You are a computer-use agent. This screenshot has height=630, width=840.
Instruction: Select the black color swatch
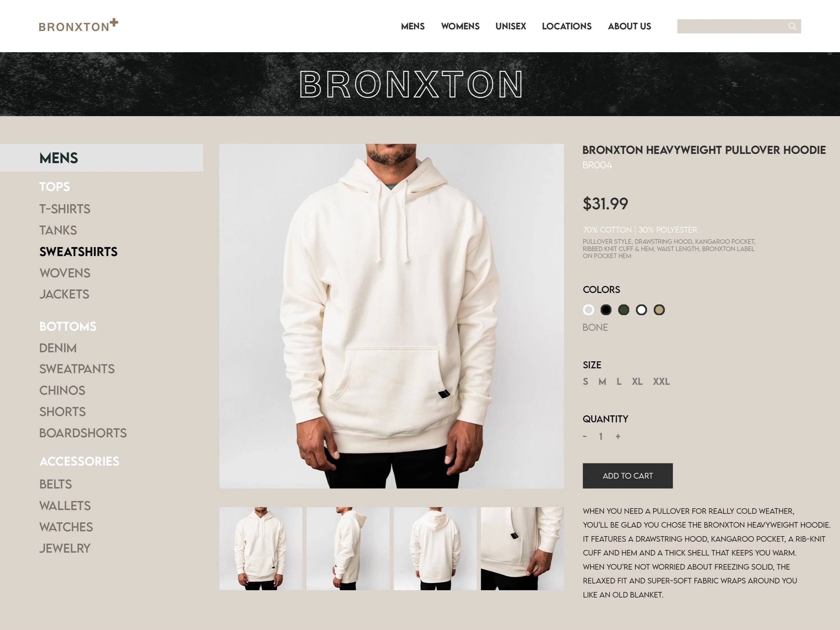(606, 310)
